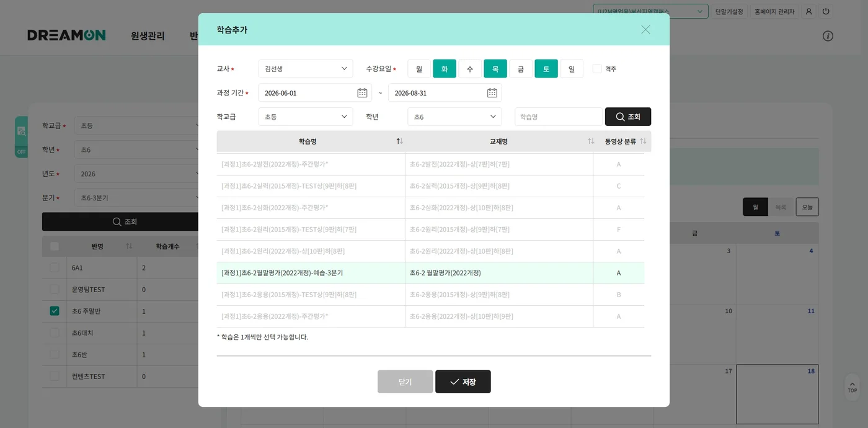Click the info icon in header
This screenshot has width=868, height=428.
click(828, 36)
